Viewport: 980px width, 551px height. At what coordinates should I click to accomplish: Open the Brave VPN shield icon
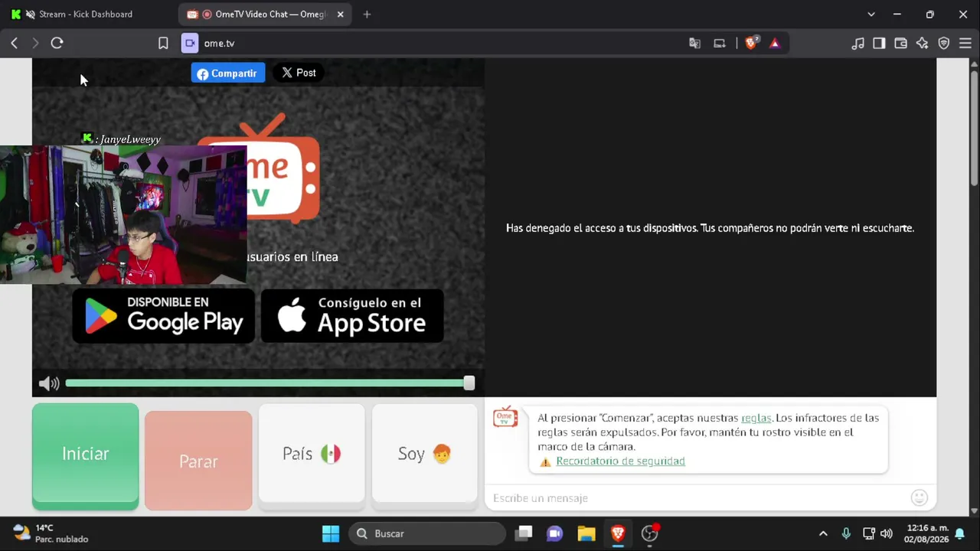[944, 44]
